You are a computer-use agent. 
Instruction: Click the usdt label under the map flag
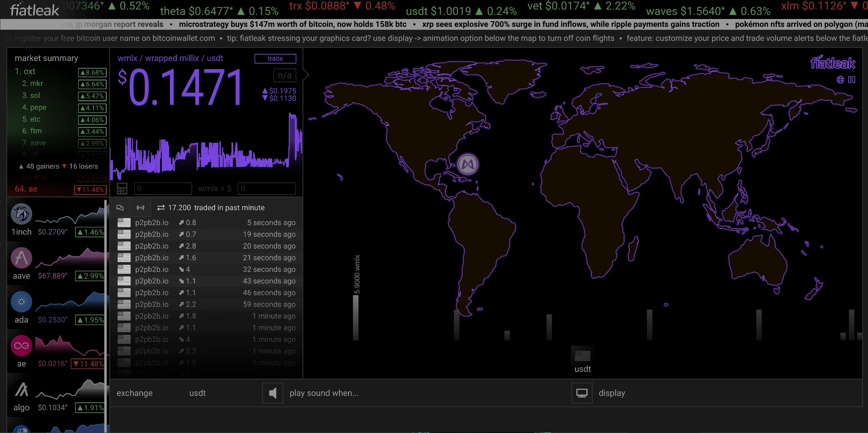tap(582, 369)
